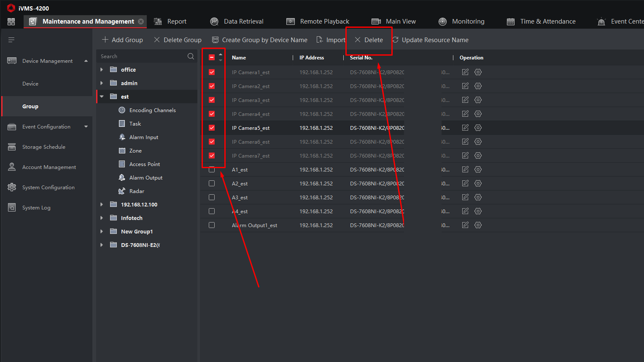Screen dimensions: 644x362
Task: Toggle the select-all checkbox in table header
Action: tap(212, 57)
